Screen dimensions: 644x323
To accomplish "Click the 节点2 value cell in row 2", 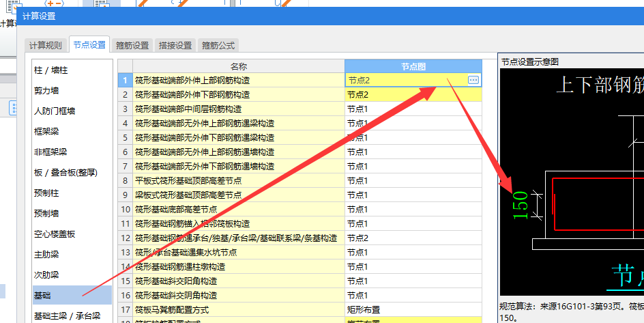I will click(413, 94).
